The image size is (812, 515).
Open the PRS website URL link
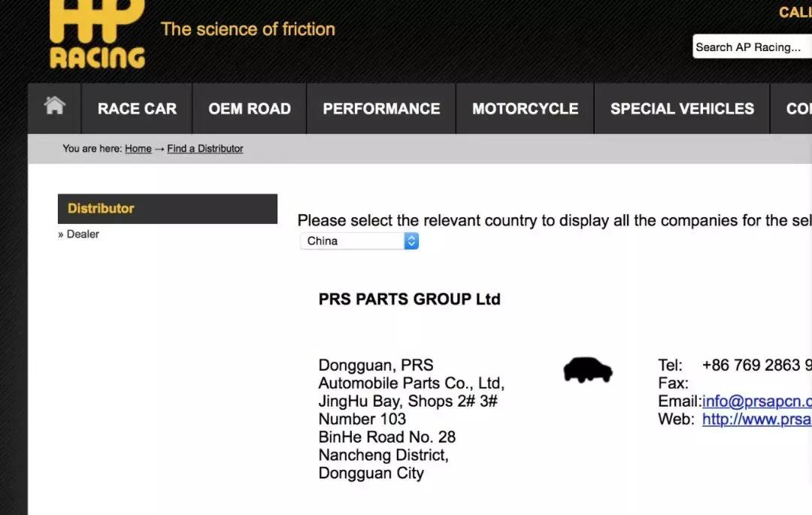[756, 420]
